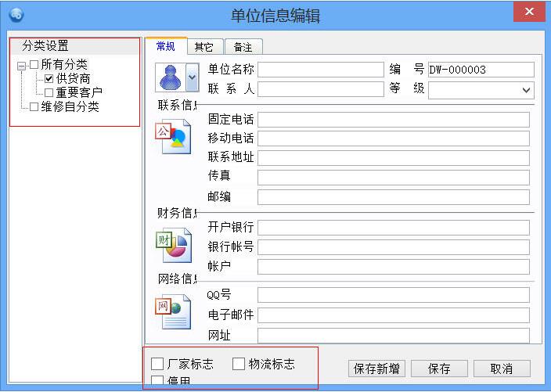Focus the 联系人 input field

coord(321,89)
